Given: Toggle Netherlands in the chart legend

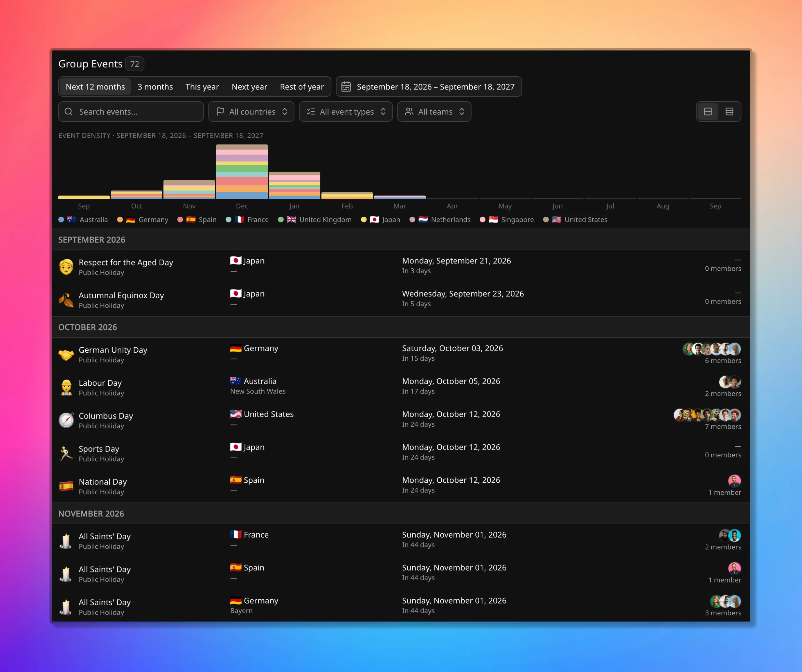Looking at the screenshot, I should (440, 220).
